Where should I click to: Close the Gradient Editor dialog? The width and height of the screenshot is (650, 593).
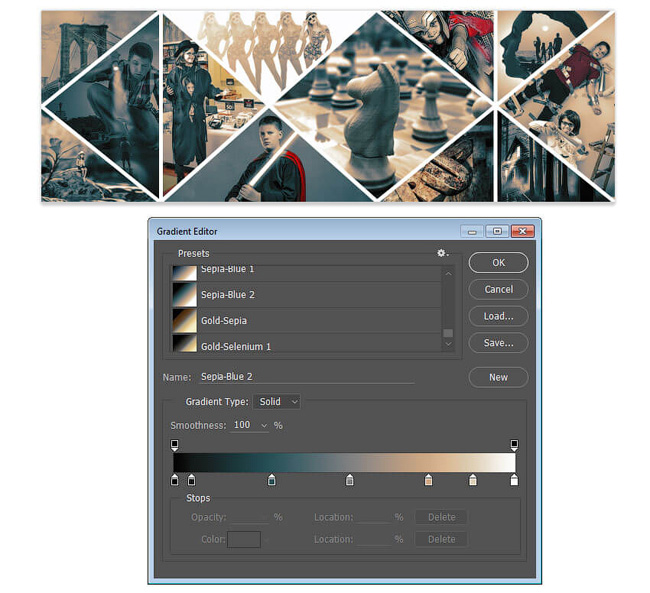pyautogui.click(x=522, y=231)
